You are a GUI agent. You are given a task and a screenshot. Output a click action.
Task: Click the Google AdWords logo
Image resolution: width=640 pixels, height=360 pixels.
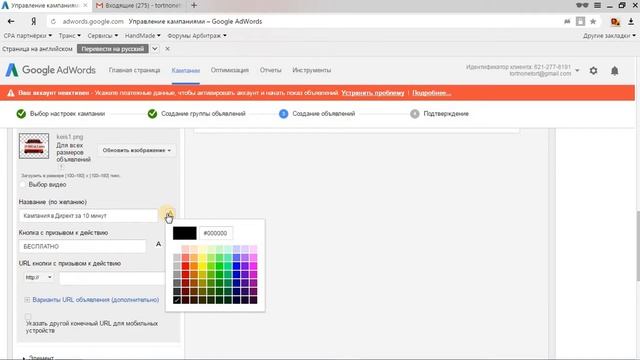click(51, 70)
